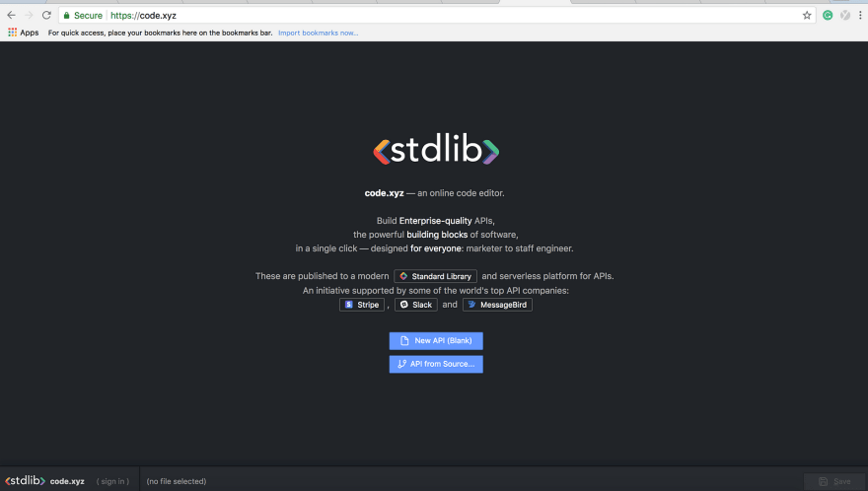Viewport: 868px width, 491px height.
Task: Click the browser back arrow
Action: [x=11, y=16]
